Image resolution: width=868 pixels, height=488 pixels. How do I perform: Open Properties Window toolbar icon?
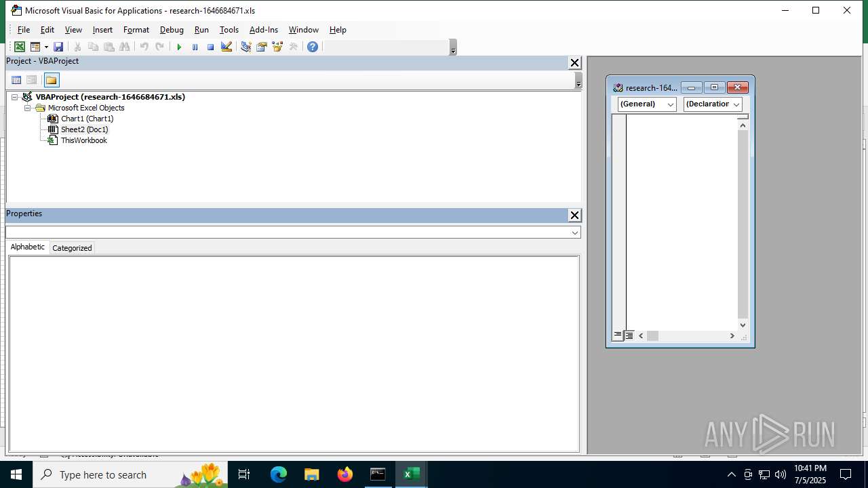point(261,47)
